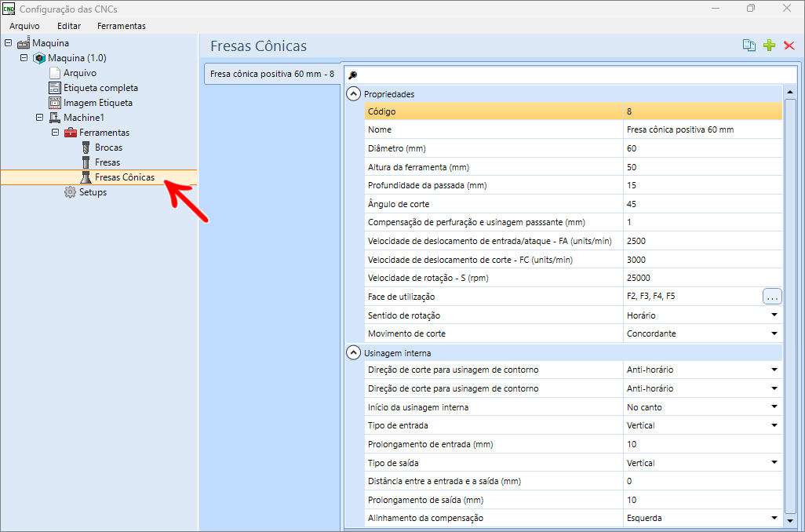The image size is (805, 532).
Task: Click the Arquivo page icon
Action: pyautogui.click(x=54, y=73)
